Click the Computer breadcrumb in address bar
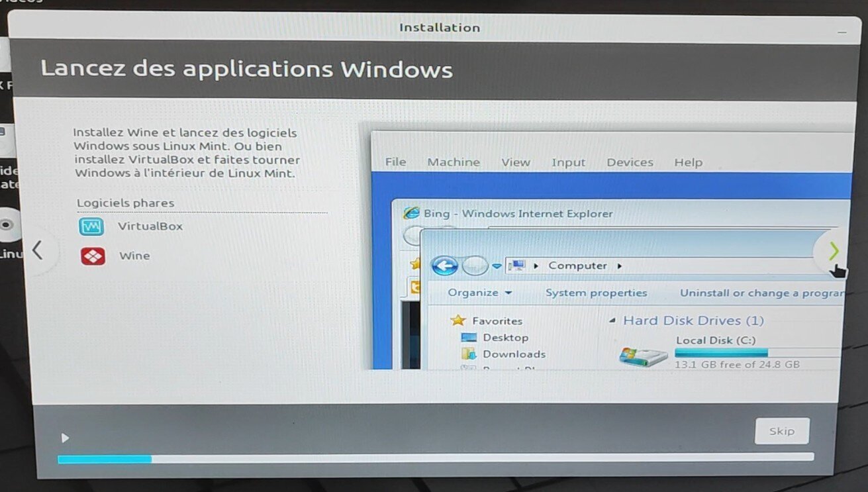 coord(577,266)
